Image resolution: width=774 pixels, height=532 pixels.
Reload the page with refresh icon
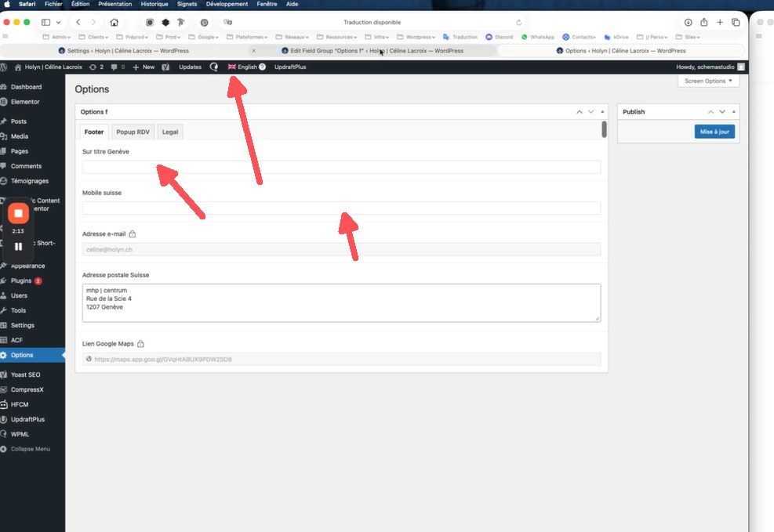click(x=519, y=22)
